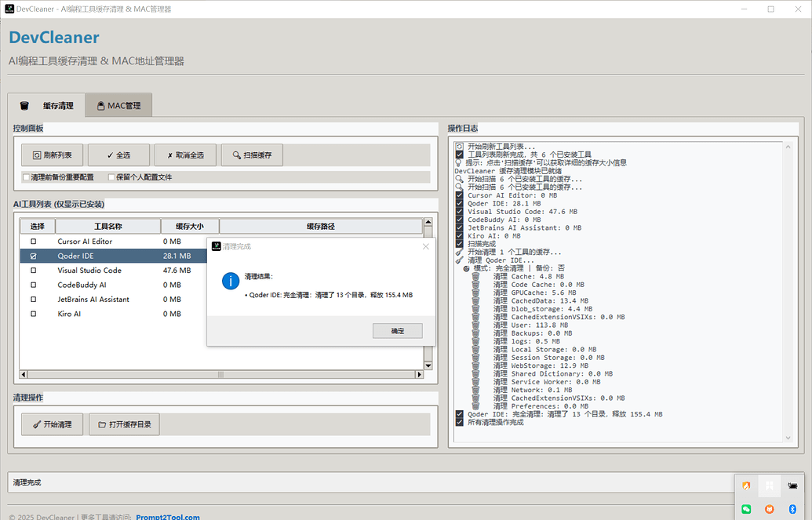The image size is (812, 520).
Task: Open the Prompt2Tool.com link
Action: point(166,516)
